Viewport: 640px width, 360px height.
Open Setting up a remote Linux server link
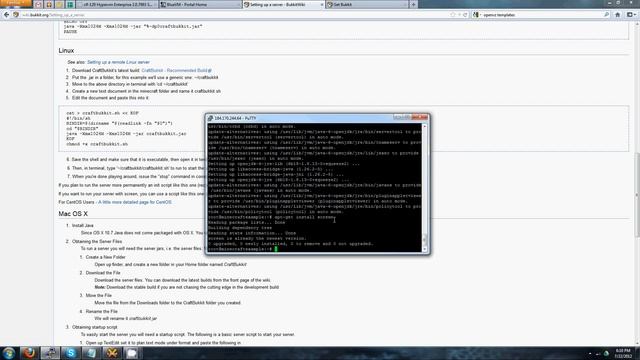pos(118,62)
